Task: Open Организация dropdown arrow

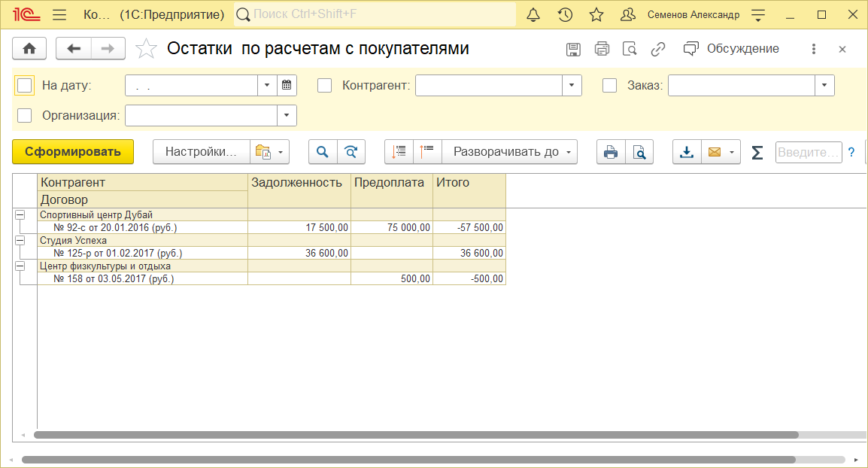Action: click(x=287, y=115)
